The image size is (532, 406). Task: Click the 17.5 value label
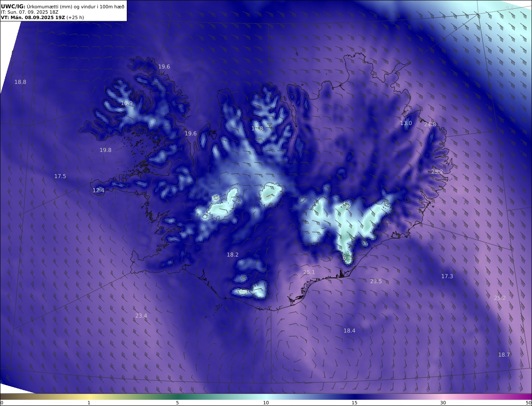(60, 176)
